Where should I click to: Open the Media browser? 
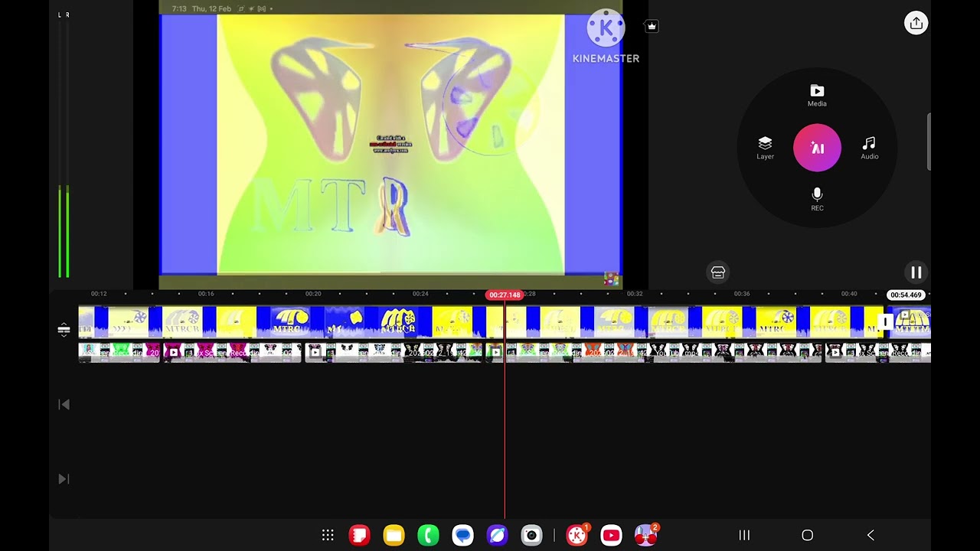(817, 96)
